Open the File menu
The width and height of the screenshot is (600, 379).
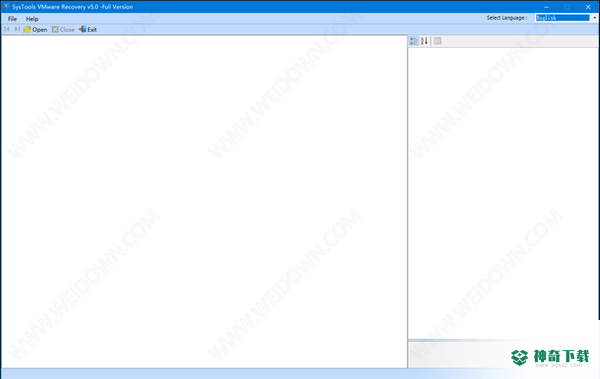(x=12, y=19)
